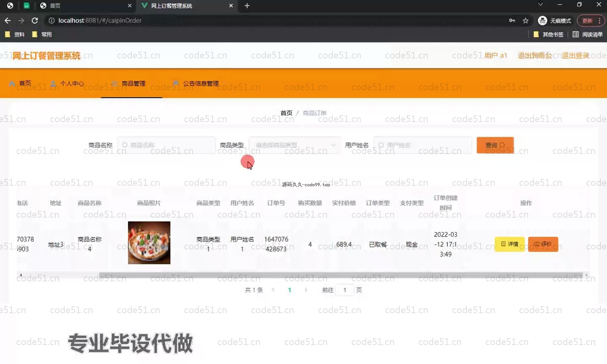Open the 首页 navigation menu item
607x364 pixels.
[x=20, y=83]
